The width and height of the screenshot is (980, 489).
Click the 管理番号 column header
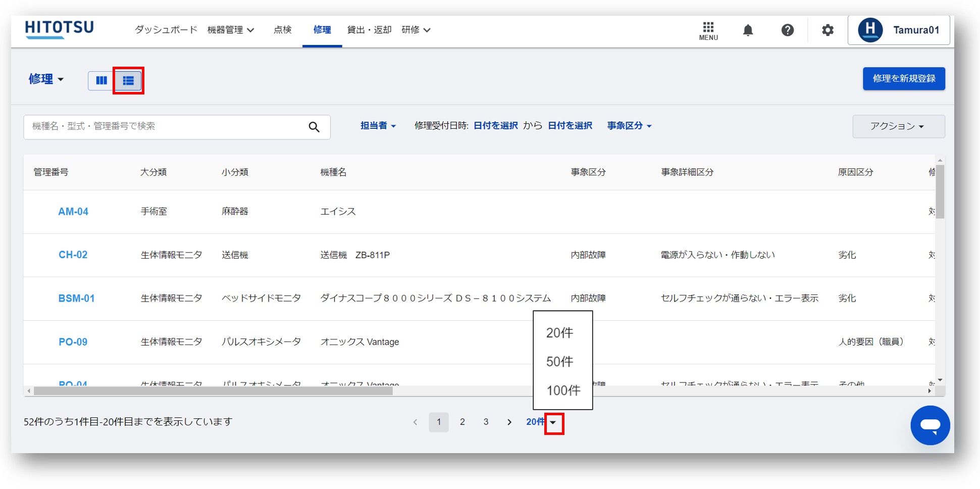click(x=51, y=172)
